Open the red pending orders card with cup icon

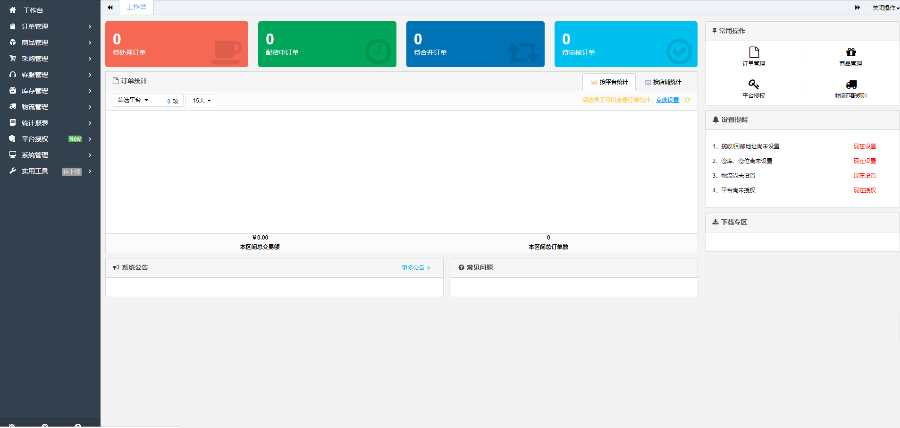tap(175, 44)
